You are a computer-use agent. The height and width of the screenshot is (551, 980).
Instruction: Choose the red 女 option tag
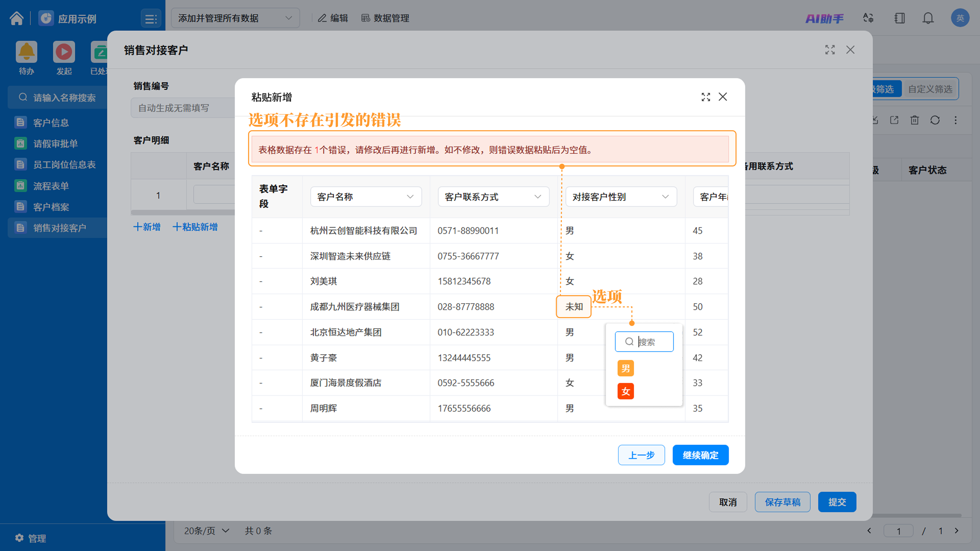626,391
